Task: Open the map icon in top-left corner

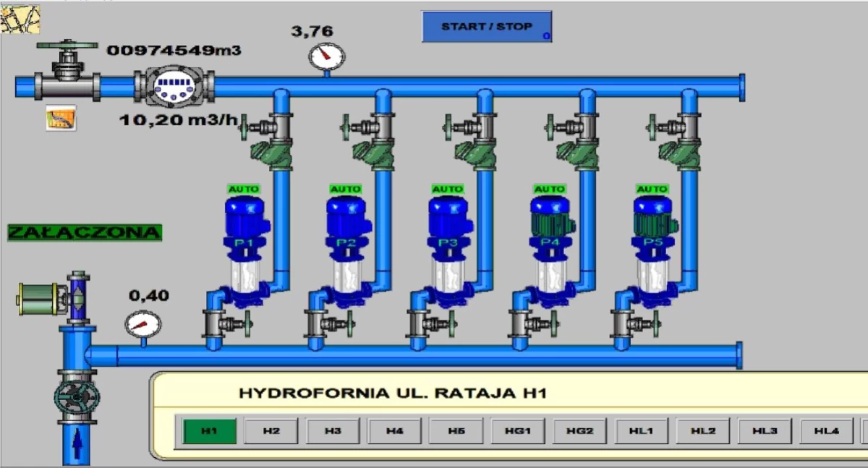Action: point(20,20)
